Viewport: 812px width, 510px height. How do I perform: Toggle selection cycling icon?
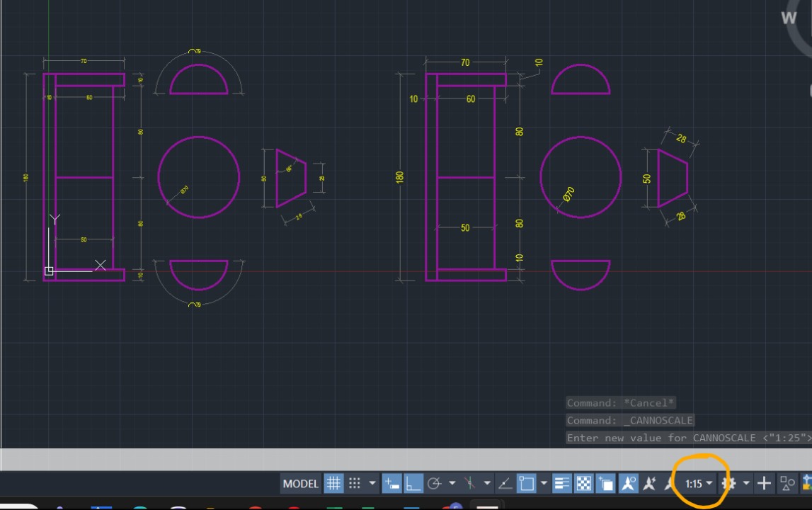606,484
